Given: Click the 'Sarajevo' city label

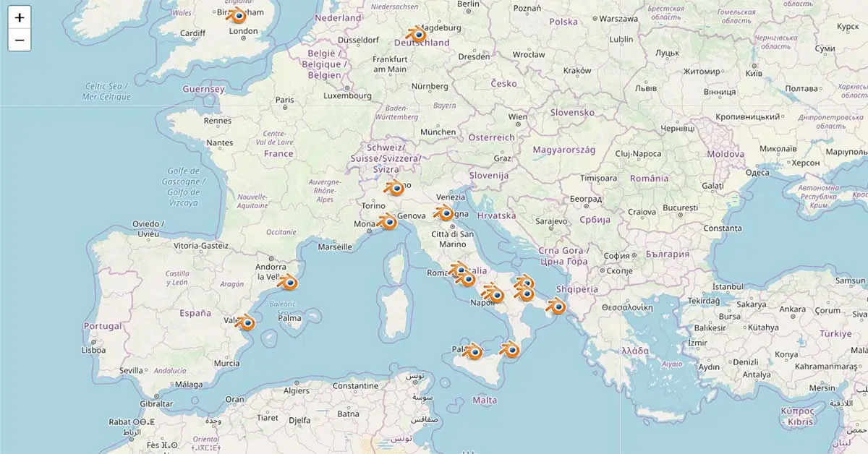Looking at the screenshot, I should coord(551,221).
